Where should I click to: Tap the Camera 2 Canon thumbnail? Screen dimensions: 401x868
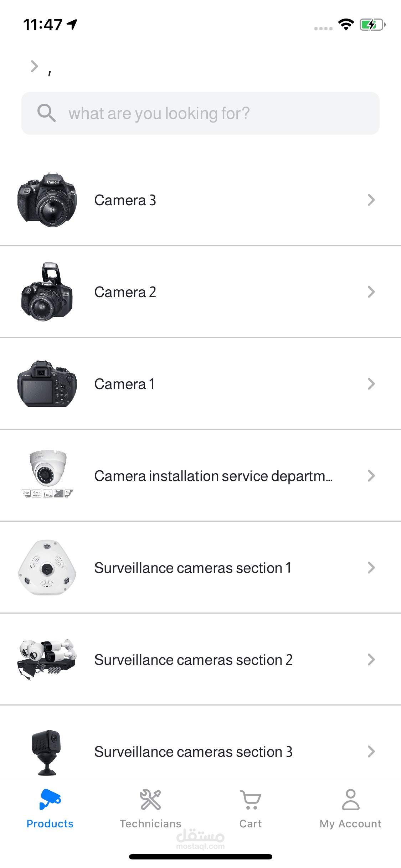coord(47,292)
